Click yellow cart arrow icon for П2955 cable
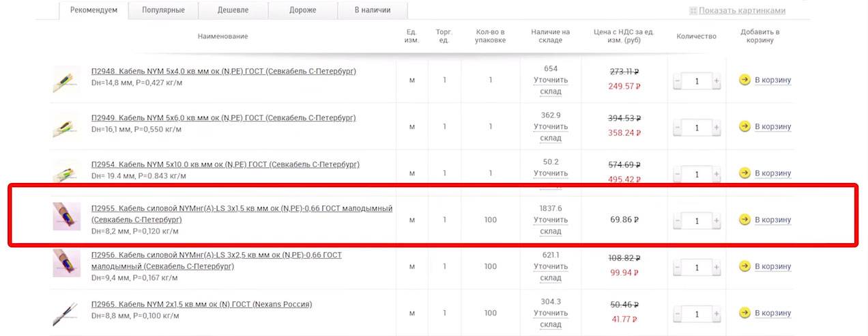This screenshot has width=868, height=336. point(744,220)
